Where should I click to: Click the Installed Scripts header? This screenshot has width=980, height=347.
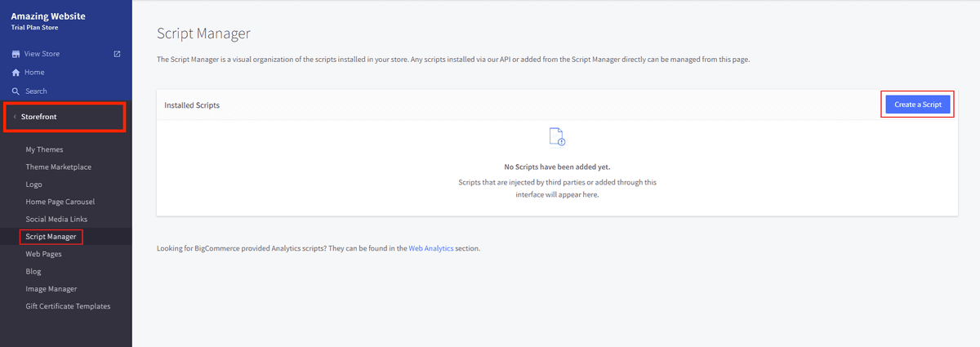[192, 105]
